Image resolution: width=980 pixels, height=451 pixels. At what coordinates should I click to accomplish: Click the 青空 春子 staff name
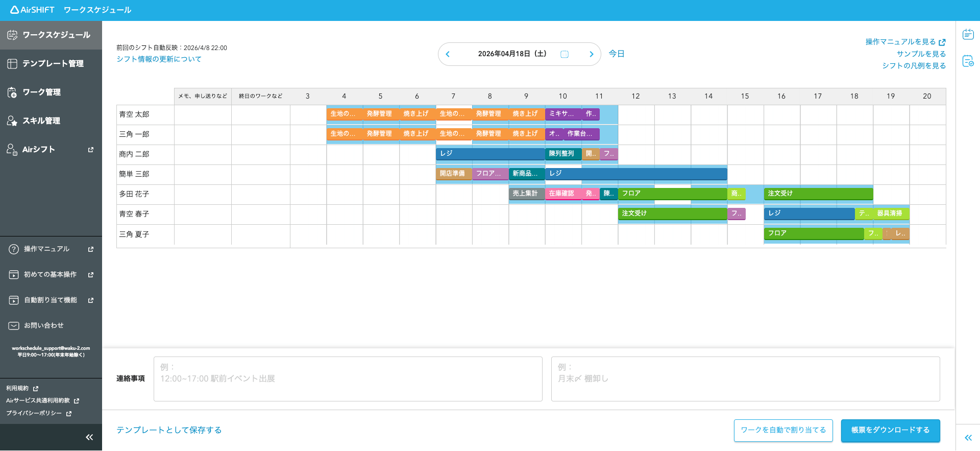pyautogui.click(x=134, y=214)
